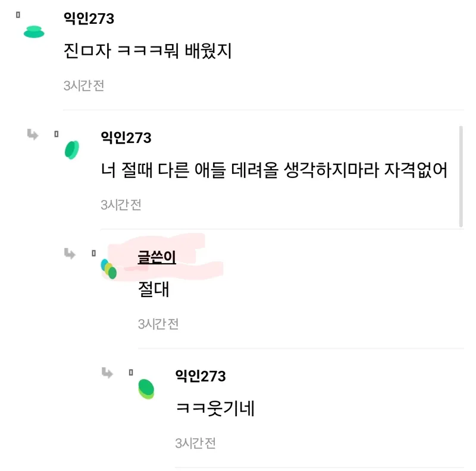
Task: Click the reply arrow before 글쓴이 comment
Action: 70,254
